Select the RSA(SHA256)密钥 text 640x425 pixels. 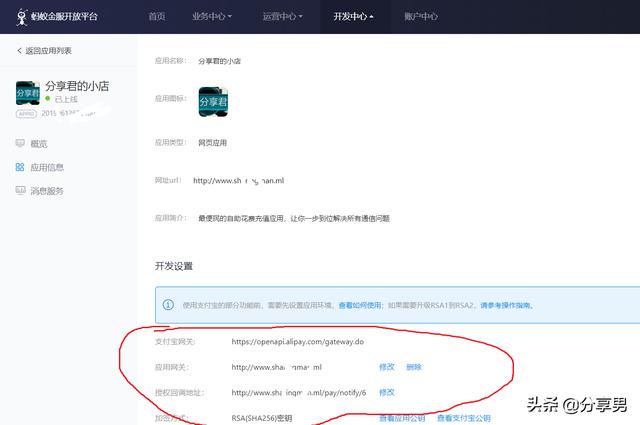click(262, 418)
